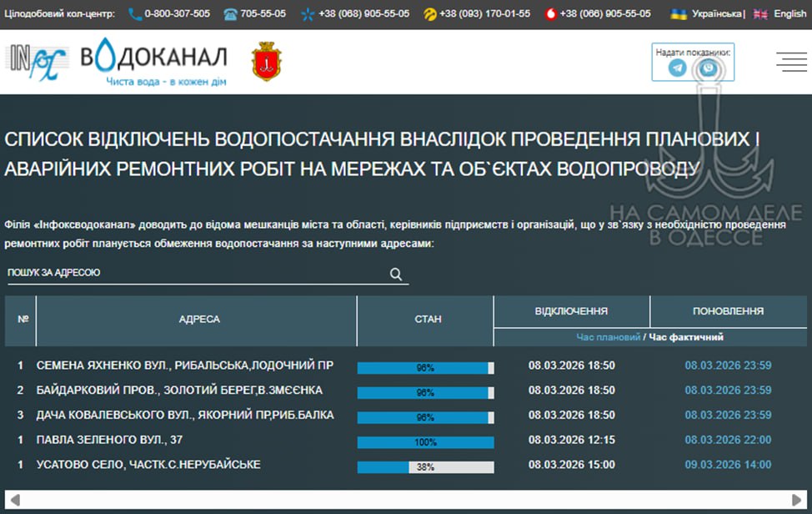812x514 pixels.
Task: Click the search magnifier icon
Action: 396,274
